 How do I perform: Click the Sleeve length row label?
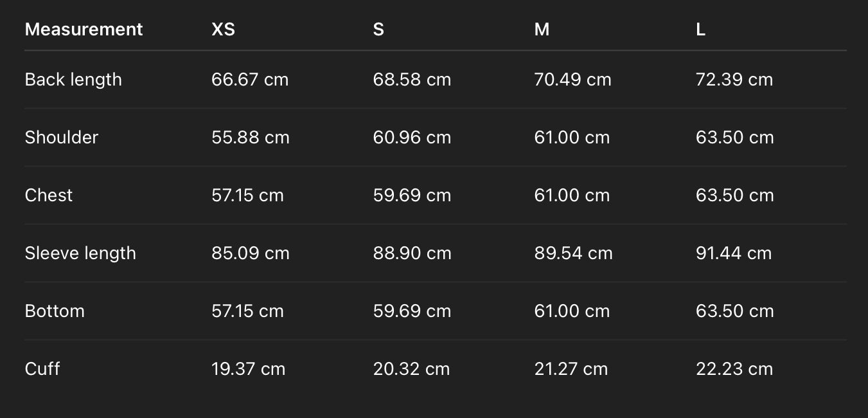click(x=80, y=253)
